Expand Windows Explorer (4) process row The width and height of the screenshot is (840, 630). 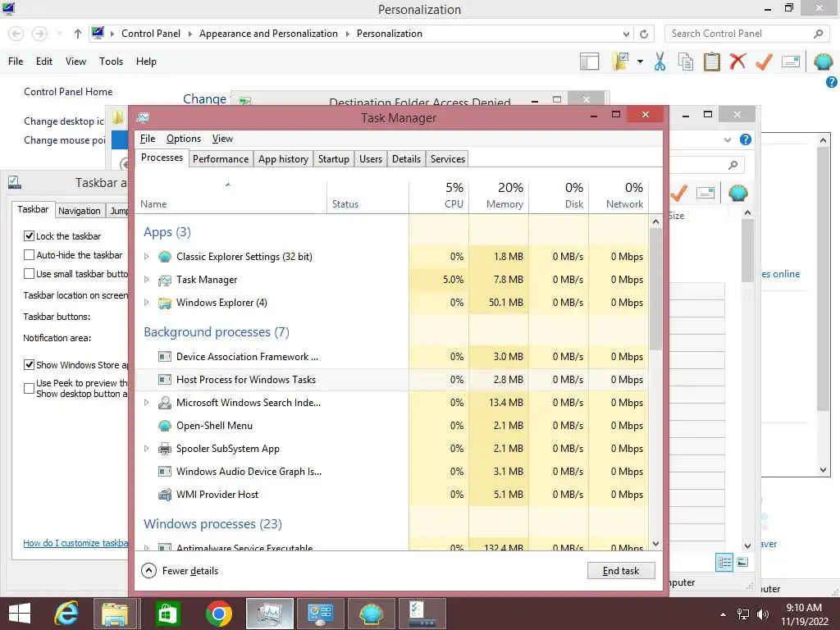(146, 302)
